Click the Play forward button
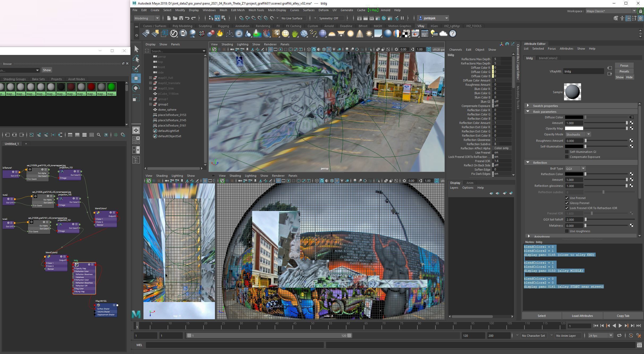Screen dimensions: 644x354 click(x=620, y=326)
